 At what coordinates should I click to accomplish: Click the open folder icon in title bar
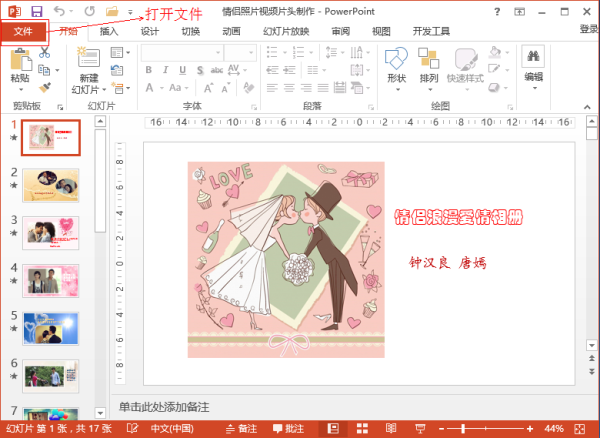point(112,11)
